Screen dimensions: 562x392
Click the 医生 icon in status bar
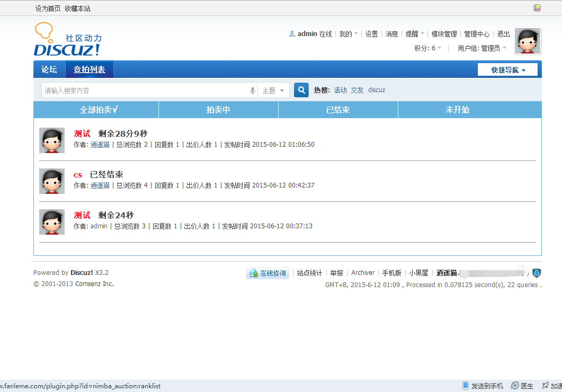tap(514, 386)
